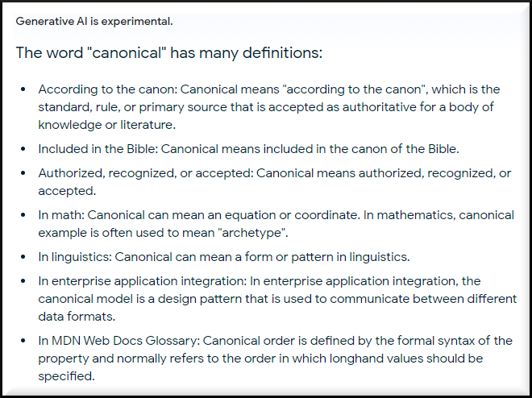Click the bullet marker before "In linguistics"
This screenshot has height=398, width=532.
coord(22,257)
